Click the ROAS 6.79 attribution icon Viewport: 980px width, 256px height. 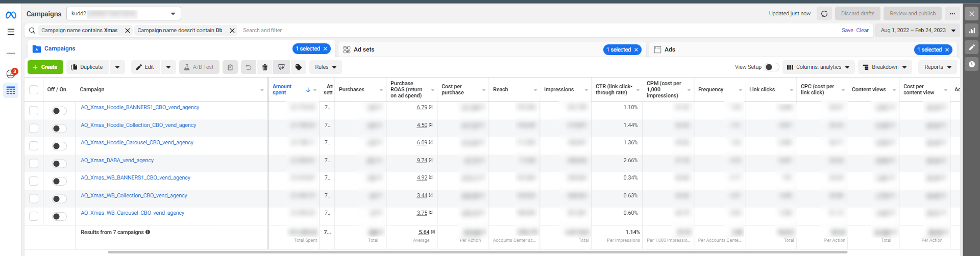pyautogui.click(x=431, y=107)
